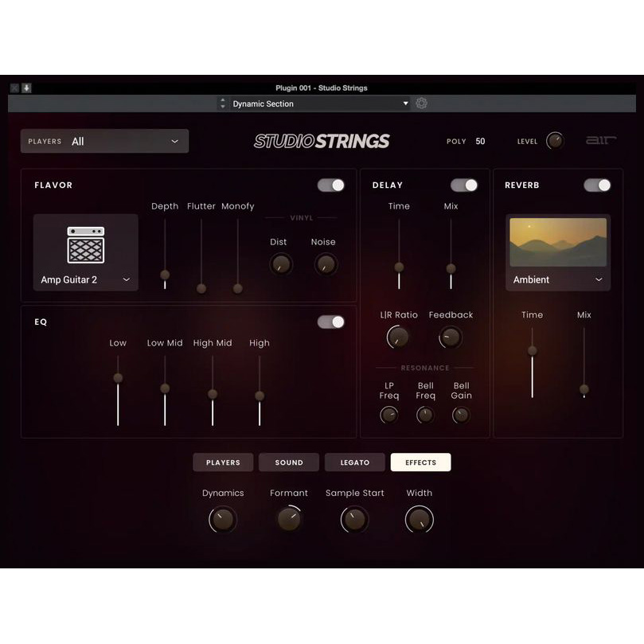Toggle the EQ section switch
Viewport: 644px width, 644px height.
coord(330,322)
